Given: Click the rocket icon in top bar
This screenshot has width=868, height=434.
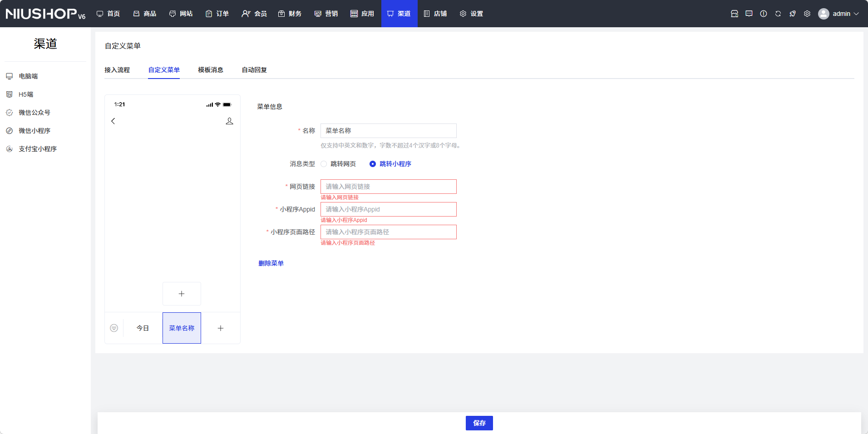Looking at the screenshot, I should click(792, 14).
